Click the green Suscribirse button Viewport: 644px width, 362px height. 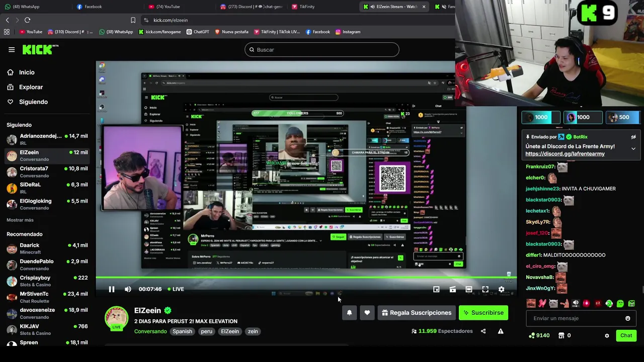tap(484, 313)
